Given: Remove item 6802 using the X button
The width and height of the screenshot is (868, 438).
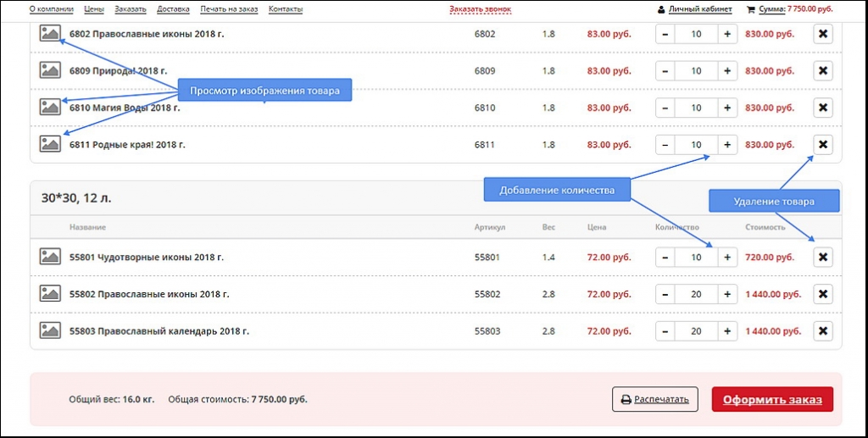Looking at the screenshot, I should [x=822, y=34].
